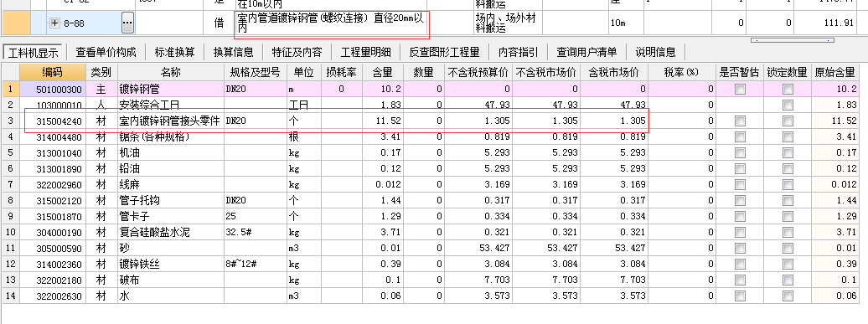Select row header number 12
The image size is (868, 324).
tap(11, 265)
